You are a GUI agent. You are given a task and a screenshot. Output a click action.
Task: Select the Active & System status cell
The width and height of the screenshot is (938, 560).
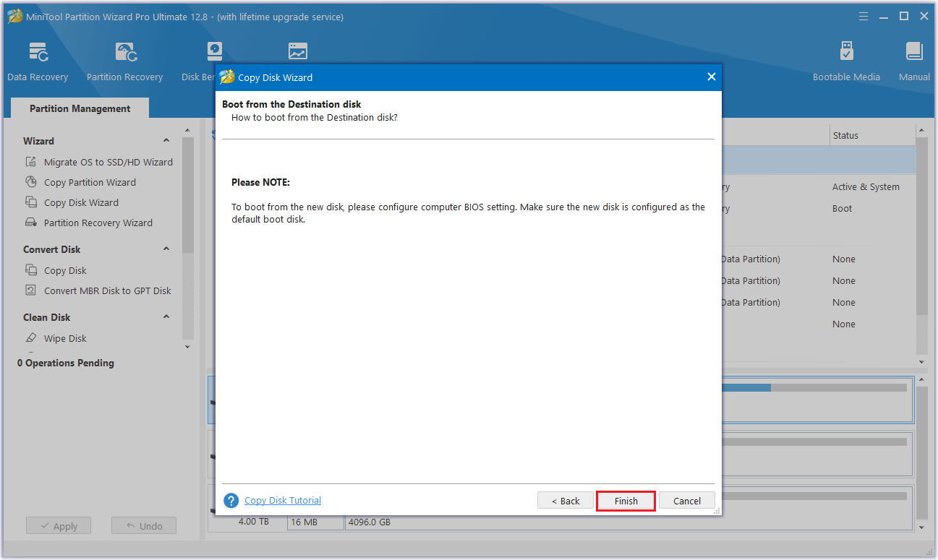click(866, 186)
